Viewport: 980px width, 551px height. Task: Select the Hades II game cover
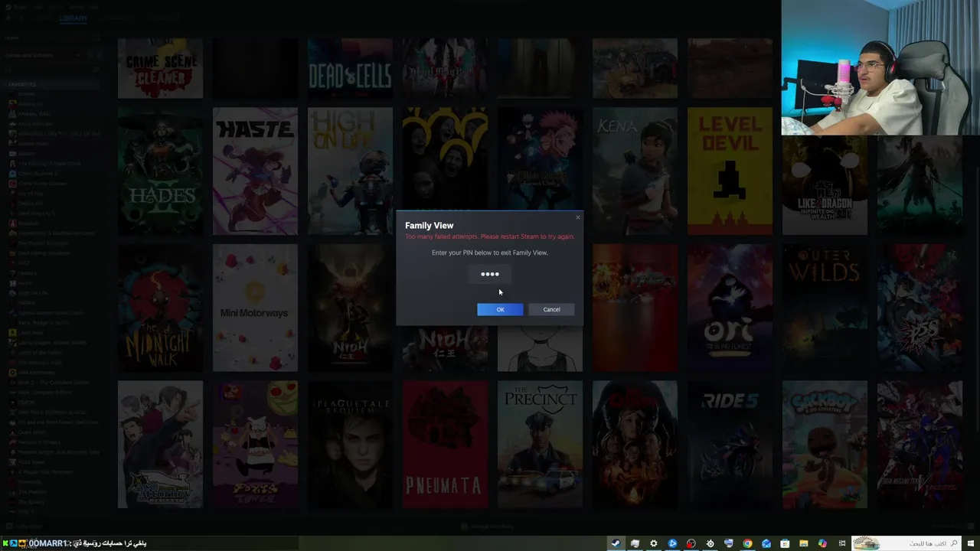(160, 171)
